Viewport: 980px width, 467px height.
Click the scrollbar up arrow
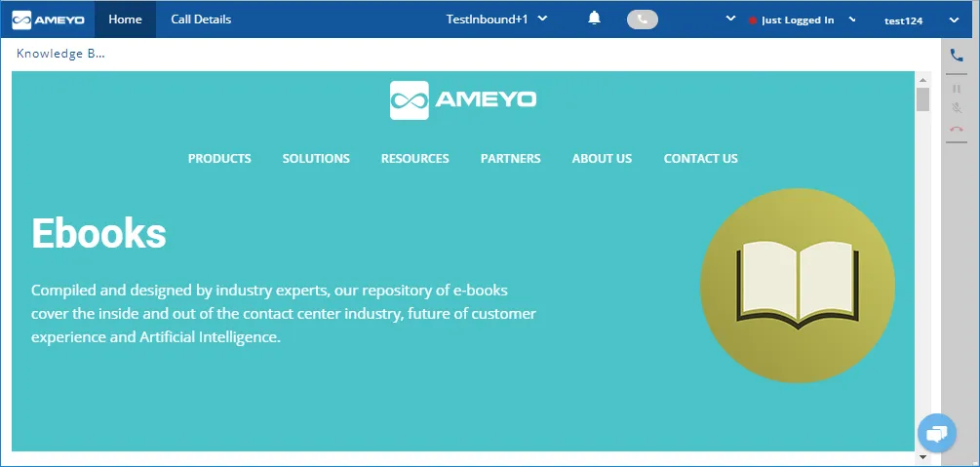pyautogui.click(x=922, y=79)
